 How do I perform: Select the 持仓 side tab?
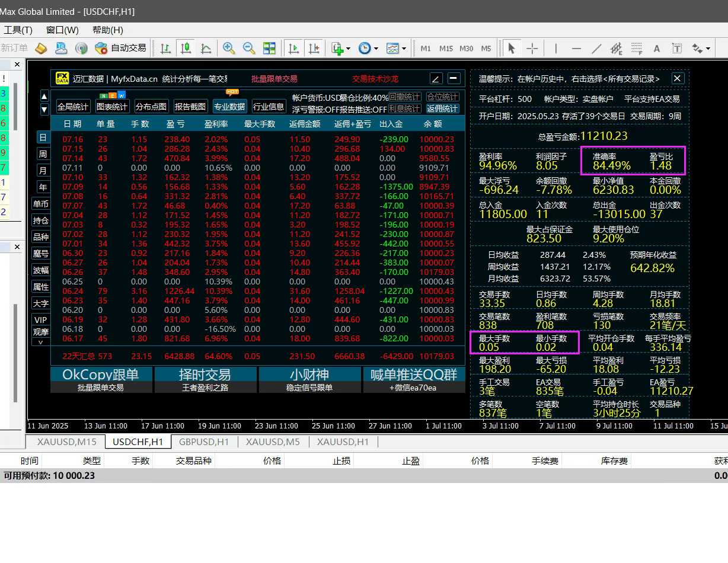(x=41, y=220)
